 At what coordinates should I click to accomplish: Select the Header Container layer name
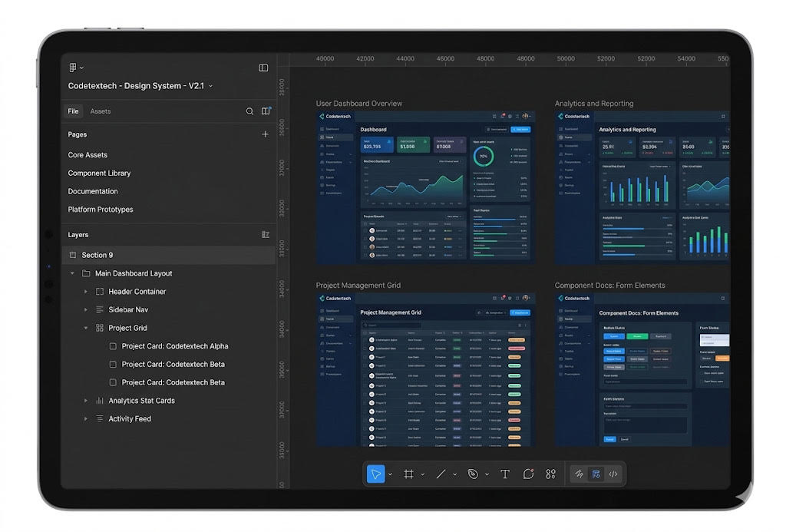[137, 291]
